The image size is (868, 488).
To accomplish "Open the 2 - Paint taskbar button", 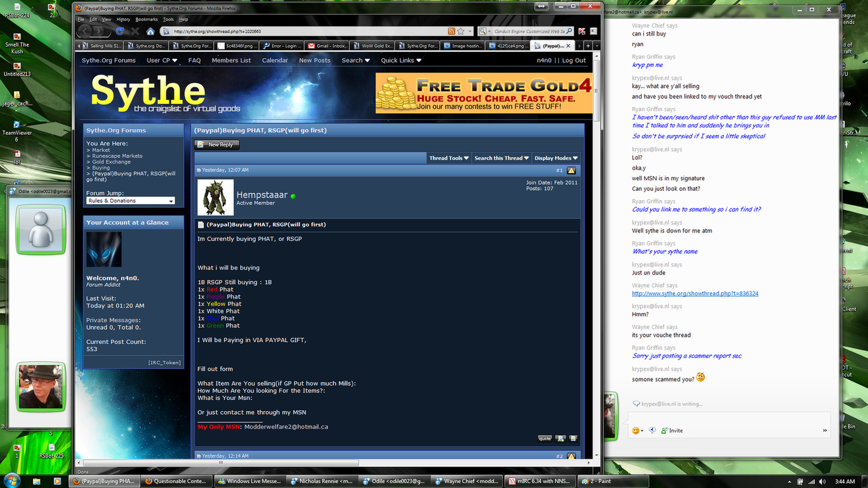I will [x=613, y=481].
